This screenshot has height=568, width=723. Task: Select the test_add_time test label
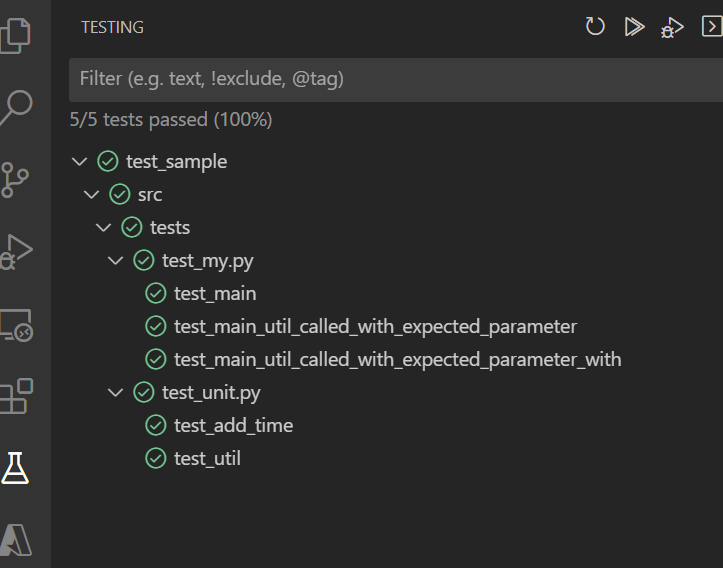click(233, 426)
